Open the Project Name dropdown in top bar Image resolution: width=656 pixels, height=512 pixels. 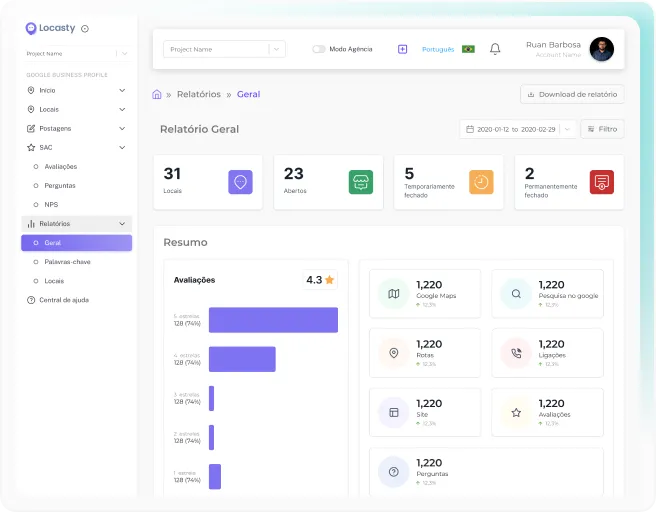(x=224, y=49)
